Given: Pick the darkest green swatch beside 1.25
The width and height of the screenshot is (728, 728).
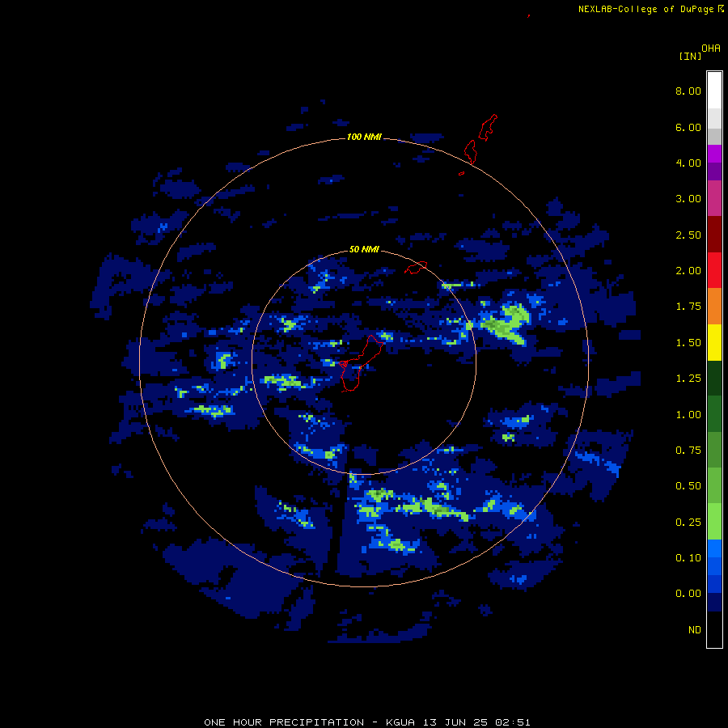Looking at the screenshot, I should 714,378.
